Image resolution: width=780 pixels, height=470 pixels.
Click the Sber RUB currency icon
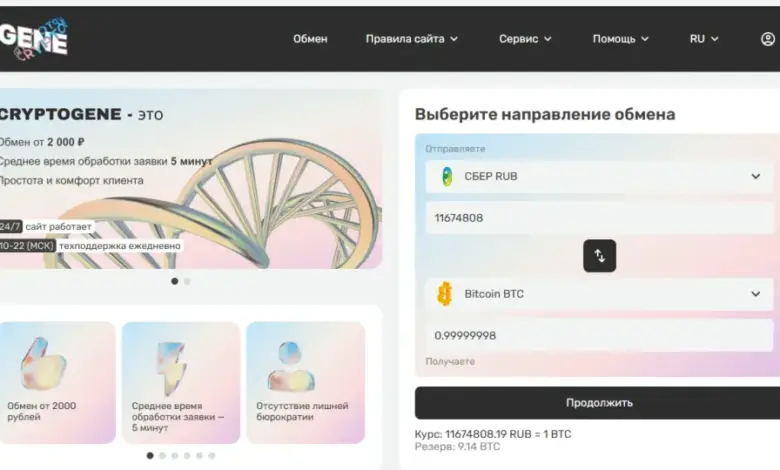pos(446,177)
